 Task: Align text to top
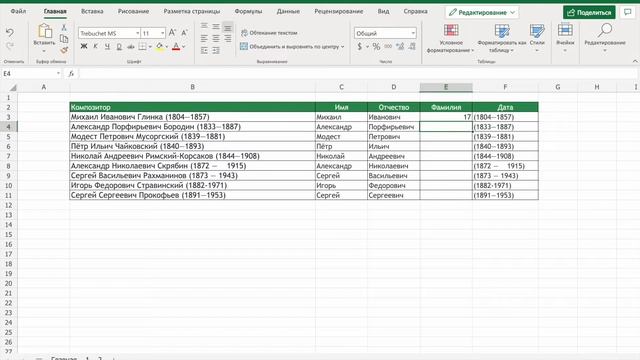coord(204,27)
